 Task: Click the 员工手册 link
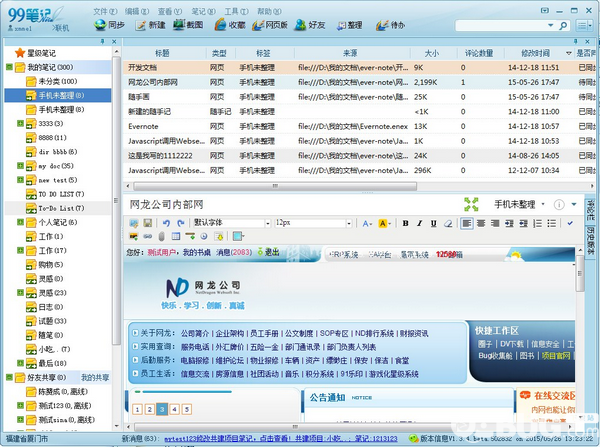[x=264, y=333]
